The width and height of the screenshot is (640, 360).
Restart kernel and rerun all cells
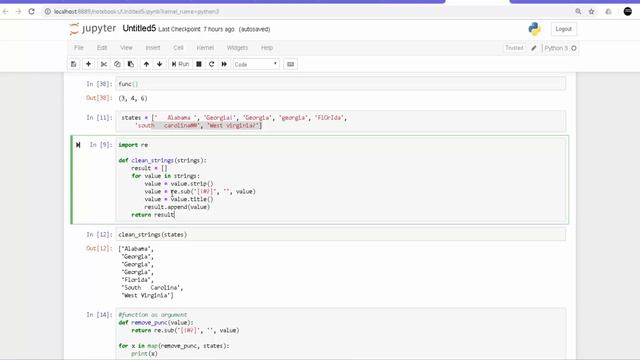[x=224, y=64]
